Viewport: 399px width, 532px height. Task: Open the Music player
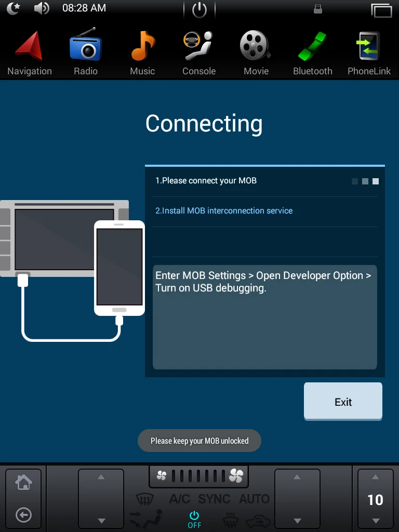click(x=142, y=52)
